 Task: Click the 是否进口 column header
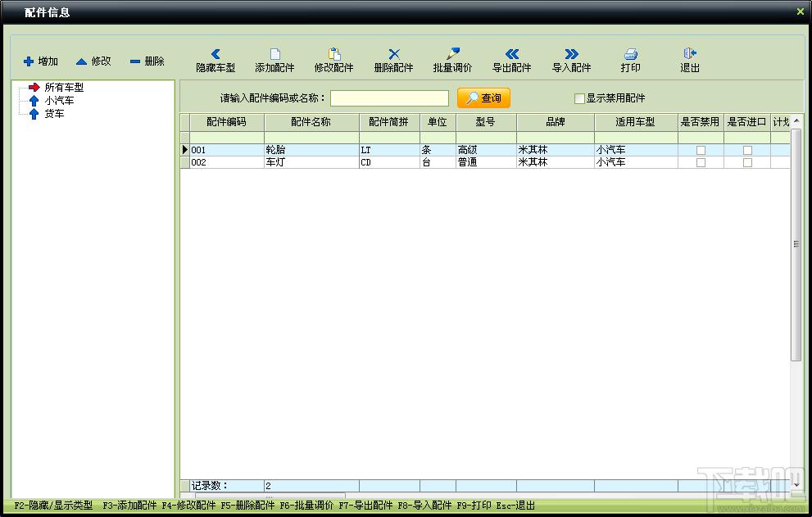[746, 122]
